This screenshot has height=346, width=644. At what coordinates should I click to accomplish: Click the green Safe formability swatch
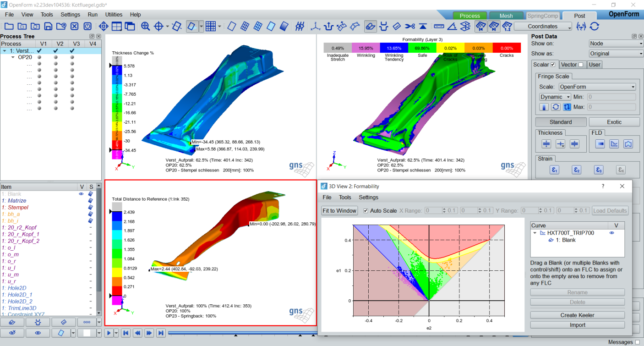422,48
